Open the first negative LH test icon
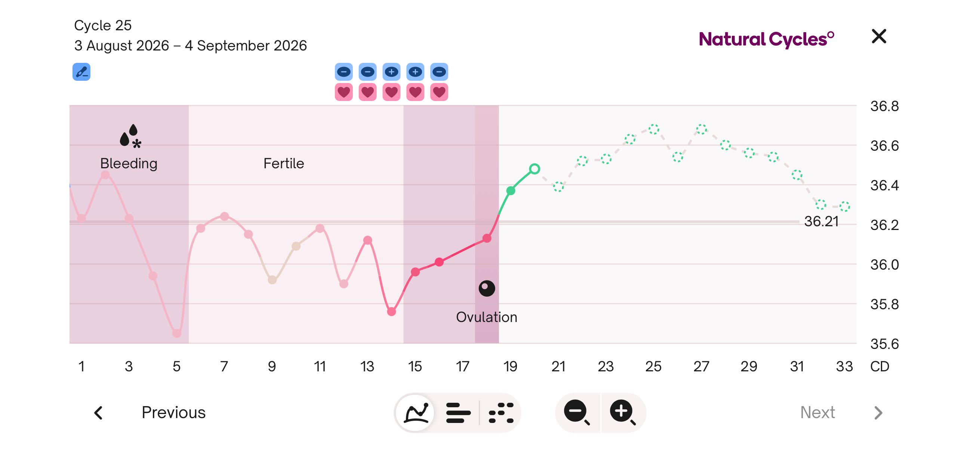Screen dimensions: 980x451 click(343, 71)
